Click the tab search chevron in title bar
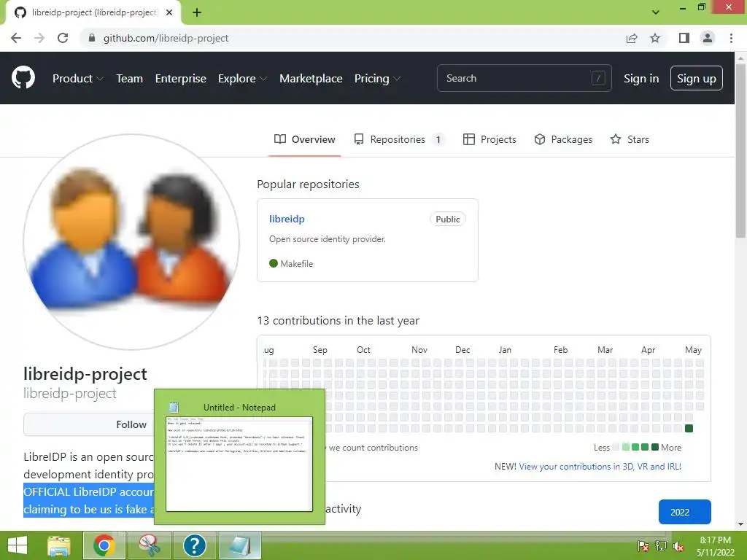The image size is (747, 560). (656, 12)
